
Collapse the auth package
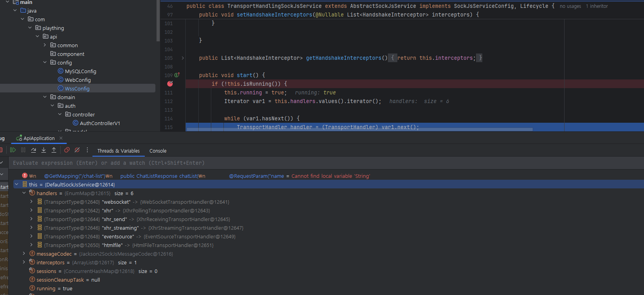pyautogui.click(x=52, y=105)
